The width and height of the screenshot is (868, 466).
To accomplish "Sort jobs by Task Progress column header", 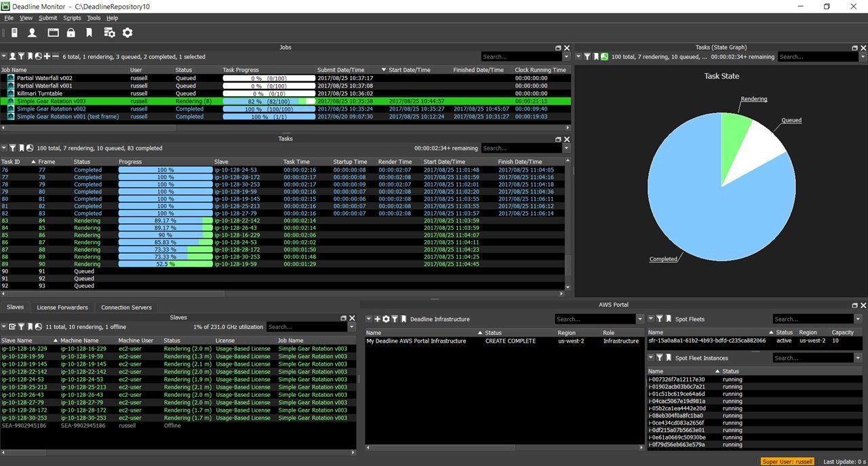I will point(269,70).
